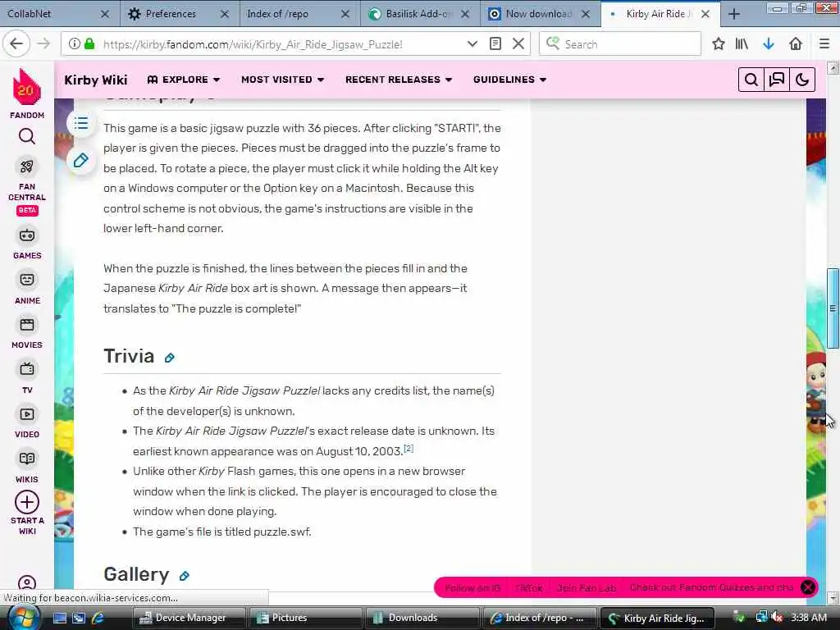The width and height of the screenshot is (840, 630).
Task: Open the Games controller icon
Action: (27, 235)
